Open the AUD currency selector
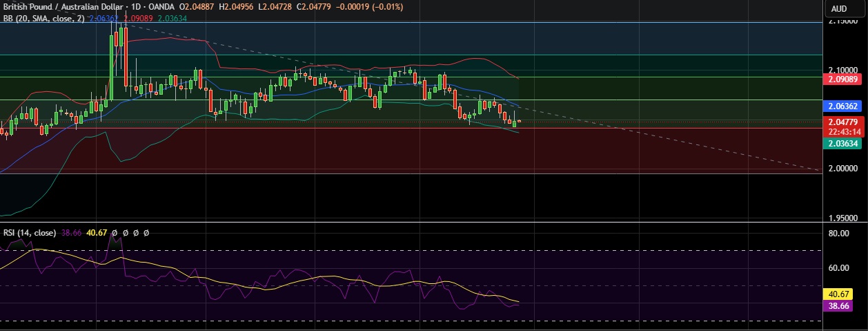This screenshot has height=331, width=868. 839,9
